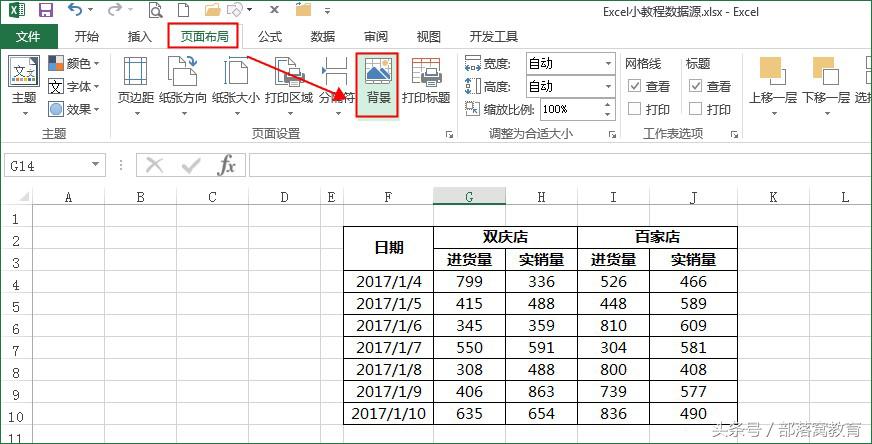Viewport: 872px width, 444px height.
Task: Open Scale to Fit dialog launcher
Action: 612,134
